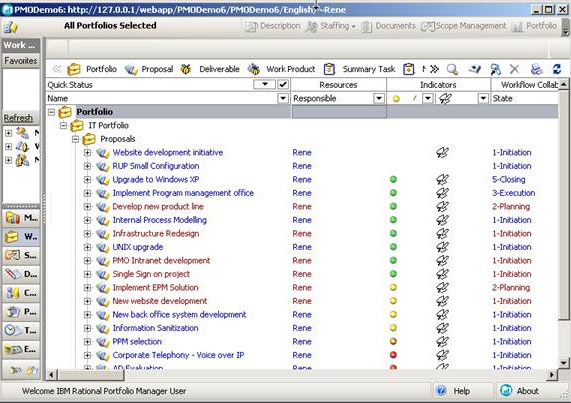Open the Portfolio view in top toolbar
The height and width of the screenshot is (403, 571).
[x=534, y=26]
